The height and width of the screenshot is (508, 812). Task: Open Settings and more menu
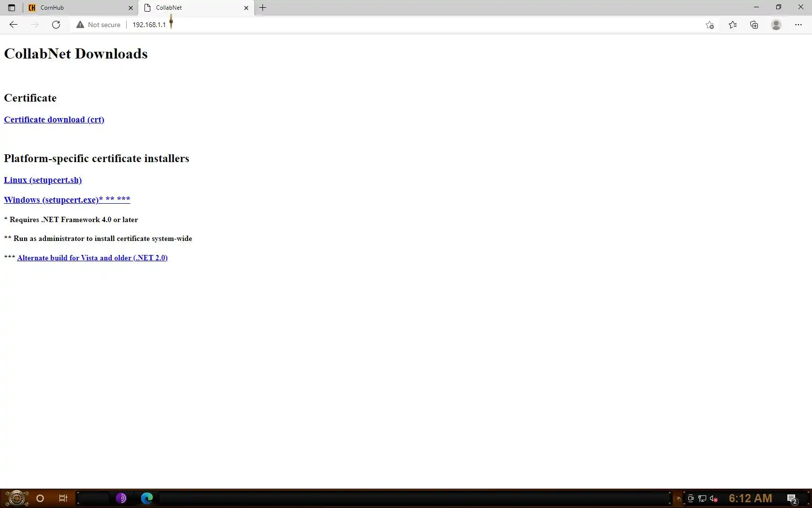pyautogui.click(x=798, y=25)
